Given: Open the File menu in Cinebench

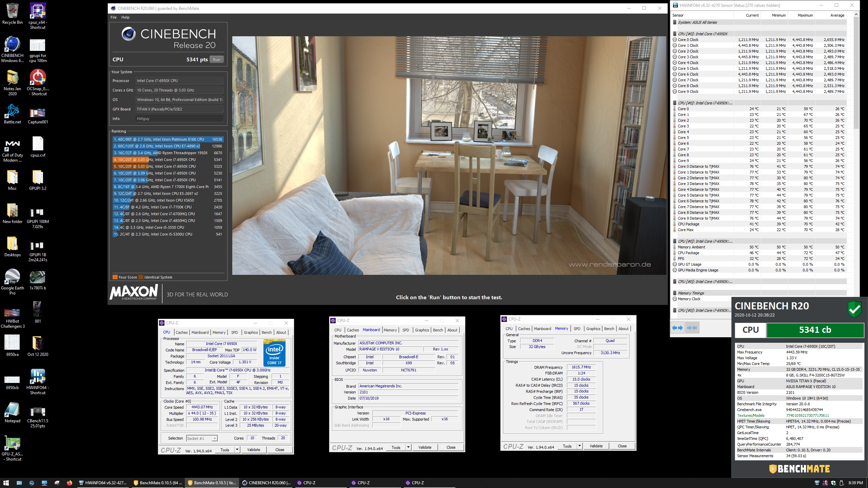Looking at the screenshot, I should point(114,17).
